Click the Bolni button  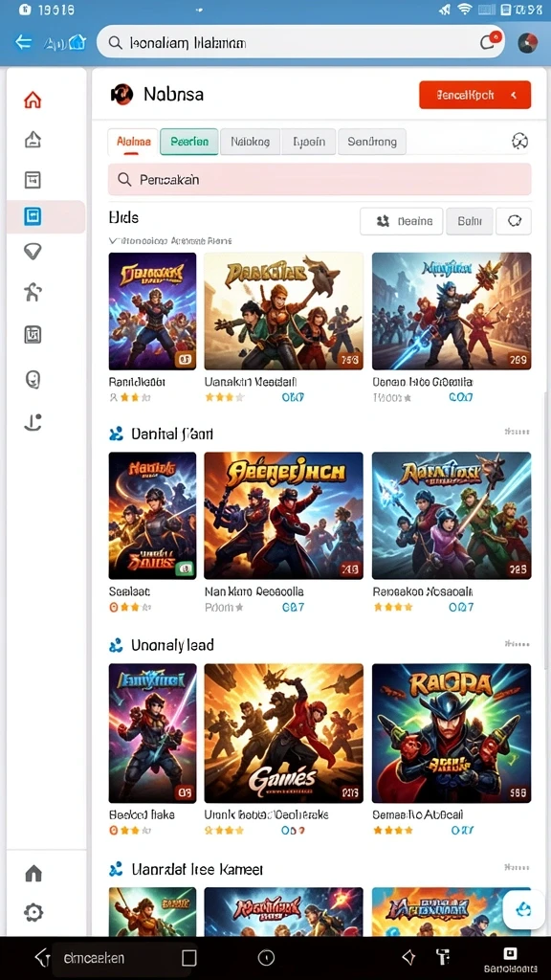470,221
